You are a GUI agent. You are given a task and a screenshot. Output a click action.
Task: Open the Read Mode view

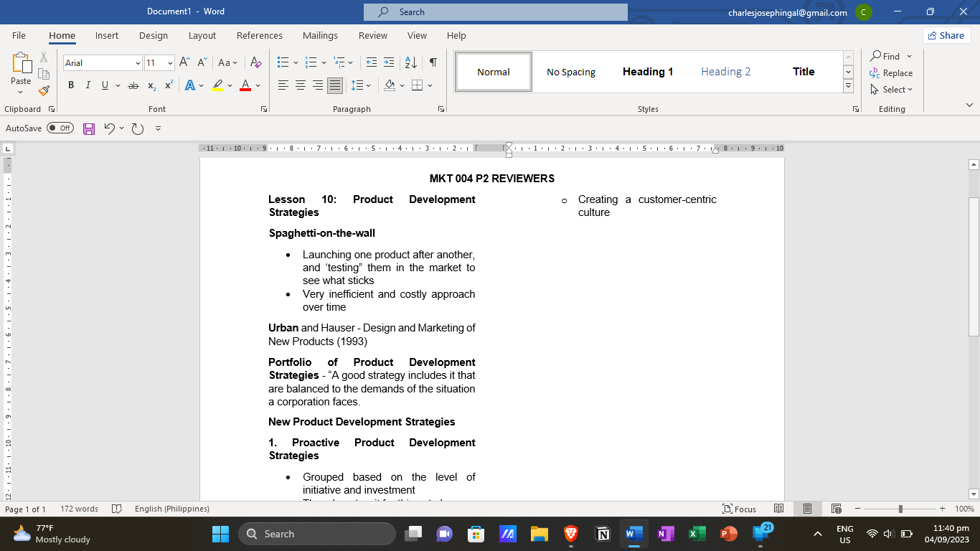pyautogui.click(x=779, y=509)
